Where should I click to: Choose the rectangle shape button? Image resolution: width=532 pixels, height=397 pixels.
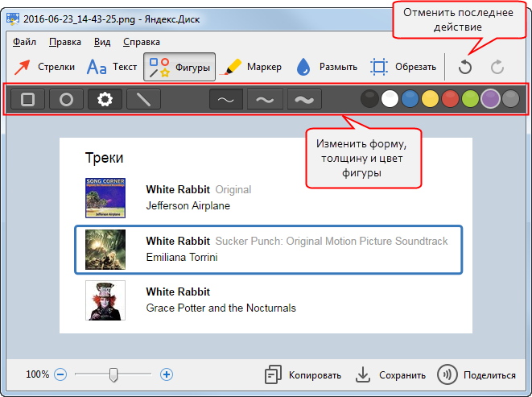28,99
